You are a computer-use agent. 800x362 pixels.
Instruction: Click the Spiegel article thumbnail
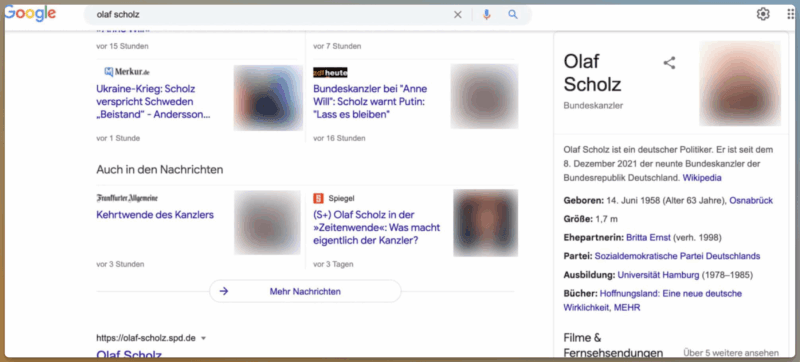pyautogui.click(x=485, y=223)
